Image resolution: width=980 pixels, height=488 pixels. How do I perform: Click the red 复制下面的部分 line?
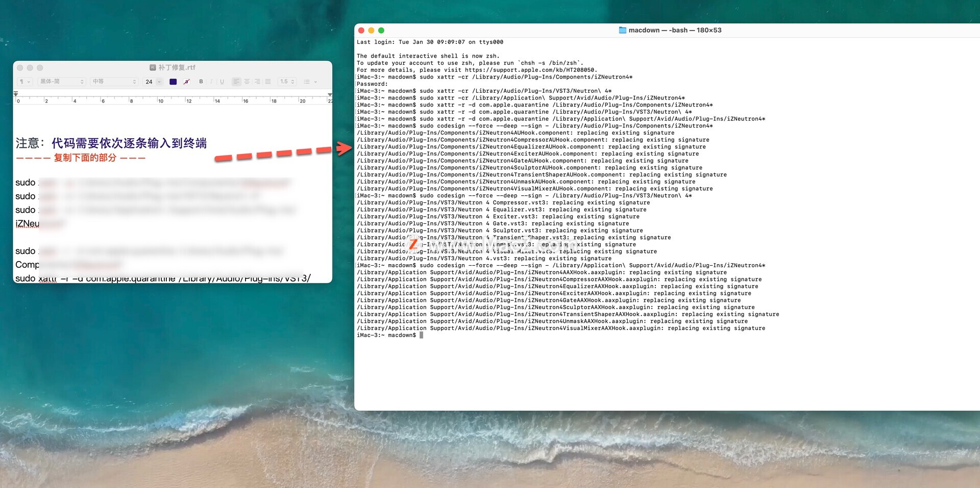(x=81, y=158)
